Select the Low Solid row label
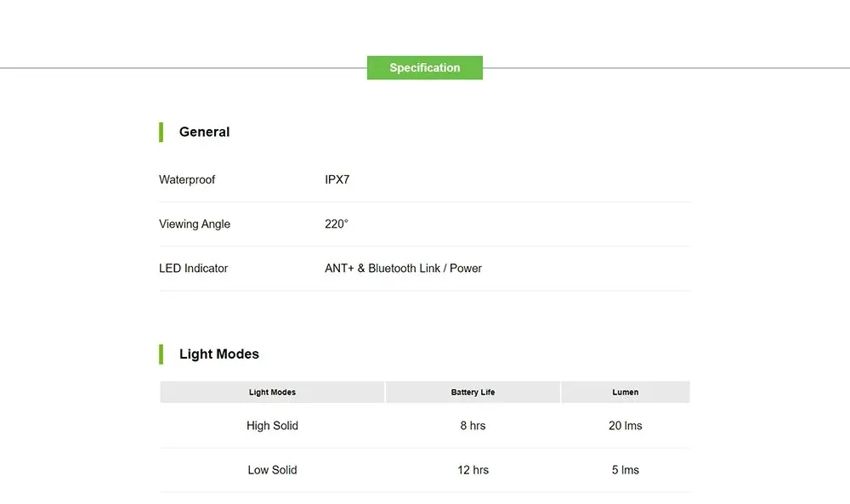 click(272, 470)
